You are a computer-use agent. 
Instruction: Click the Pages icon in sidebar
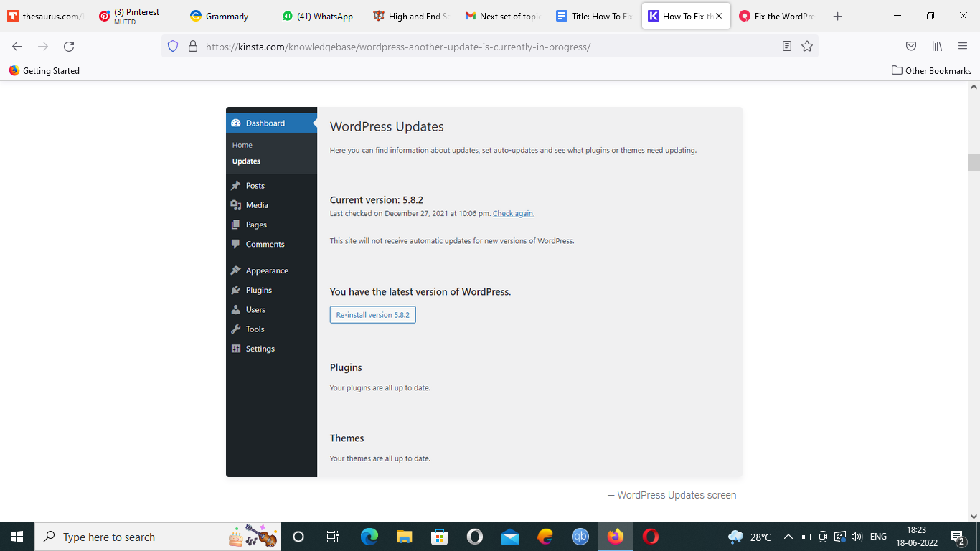click(235, 225)
